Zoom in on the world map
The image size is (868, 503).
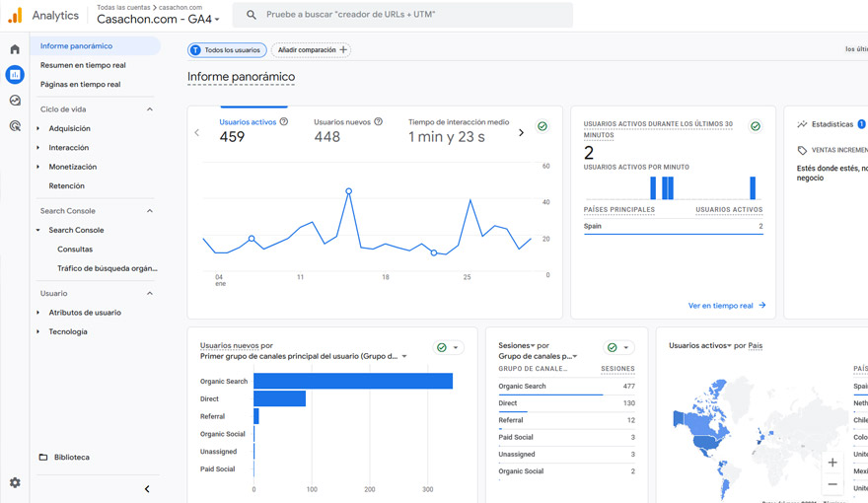[832, 463]
